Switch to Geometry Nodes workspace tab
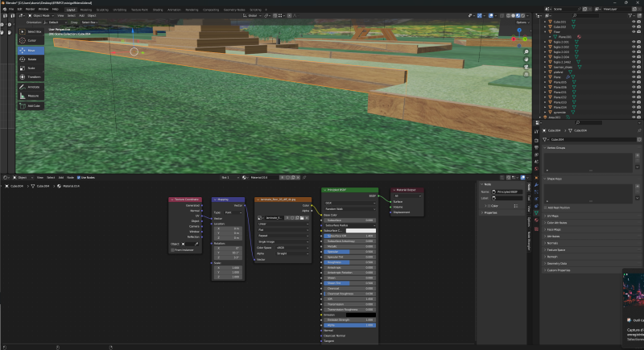 (234, 10)
